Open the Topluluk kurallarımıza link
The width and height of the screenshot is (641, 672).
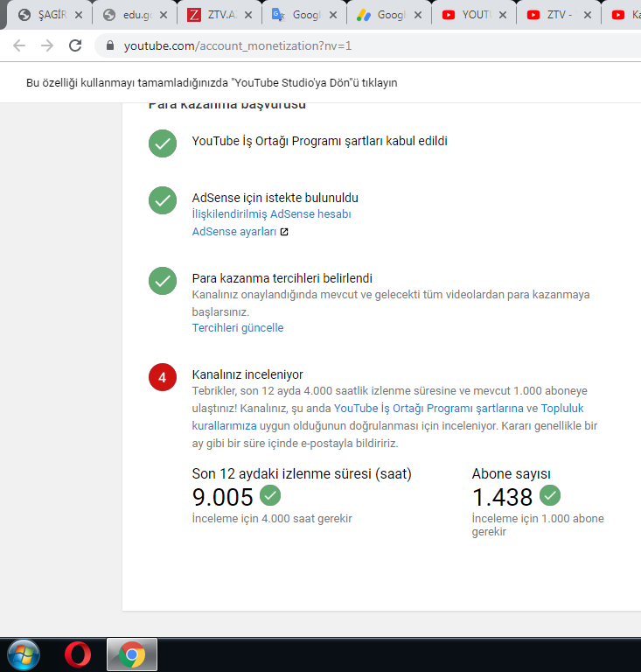(x=562, y=408)
